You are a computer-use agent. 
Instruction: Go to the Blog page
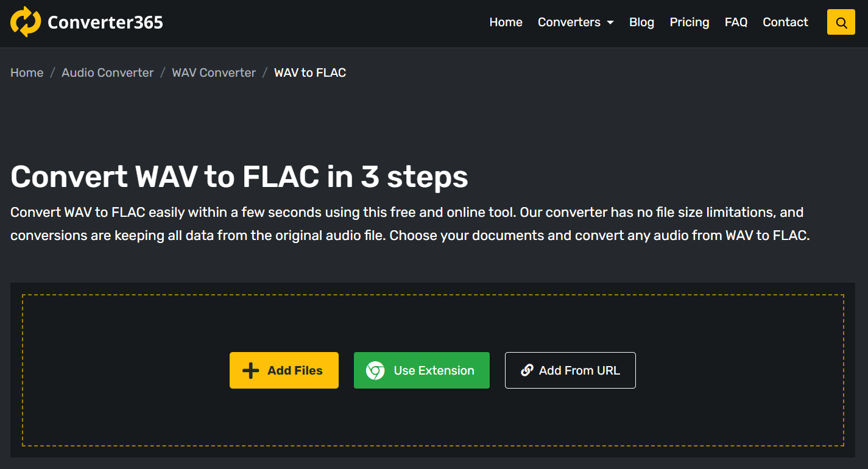[641, 23]
